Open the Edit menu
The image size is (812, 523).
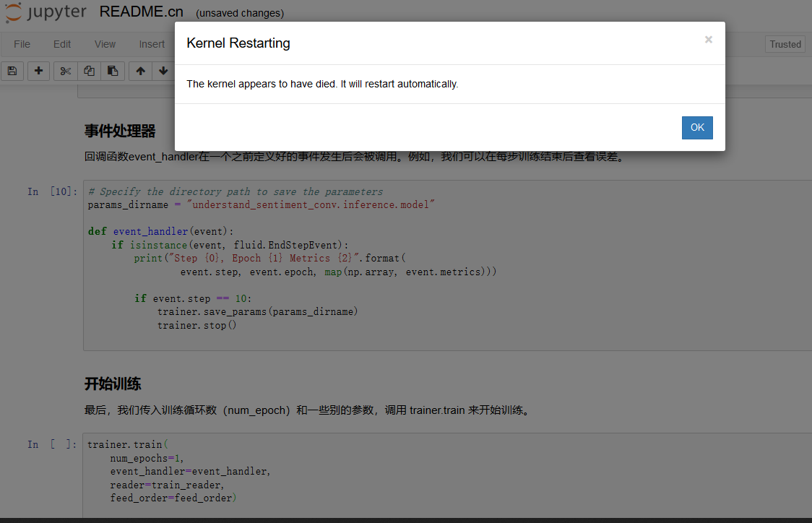pyautogui.click(x=61, y=44)
